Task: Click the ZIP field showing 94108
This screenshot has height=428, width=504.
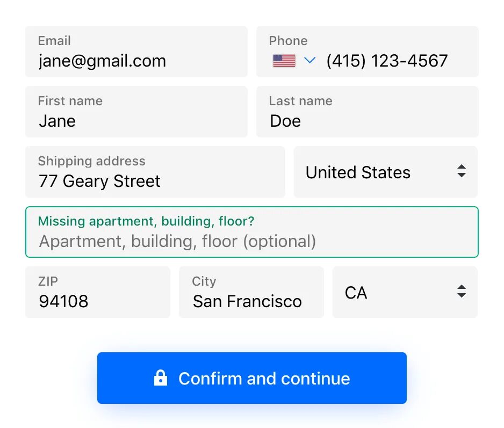Action: (98, 292)
